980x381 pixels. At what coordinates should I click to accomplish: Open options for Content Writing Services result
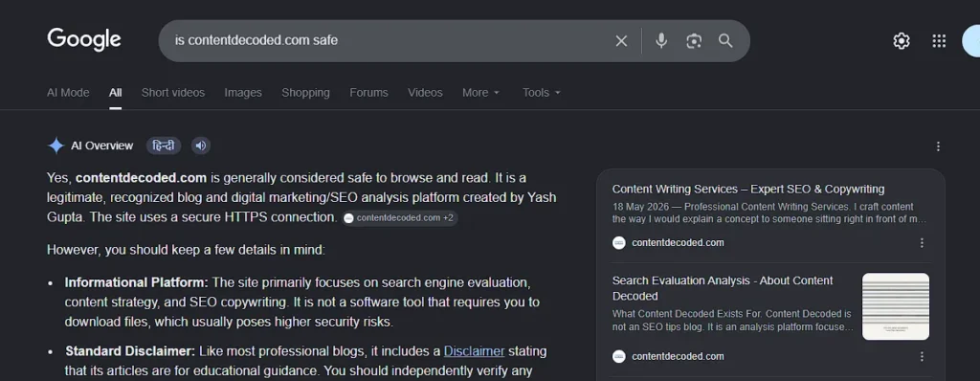point(922,243)
